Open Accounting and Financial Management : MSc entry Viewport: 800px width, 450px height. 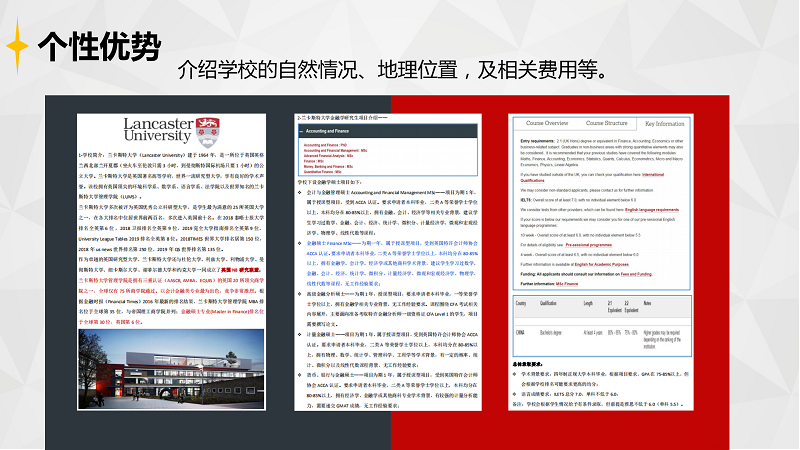335,151
